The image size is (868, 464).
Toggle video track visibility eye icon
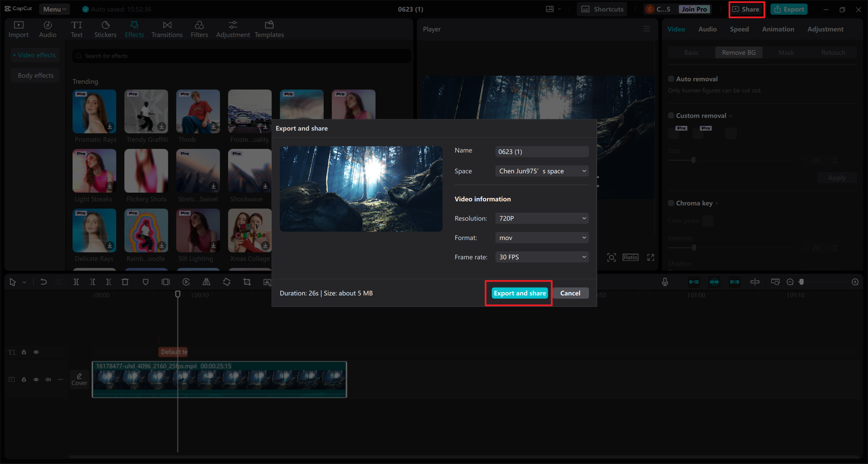(36, 379)
